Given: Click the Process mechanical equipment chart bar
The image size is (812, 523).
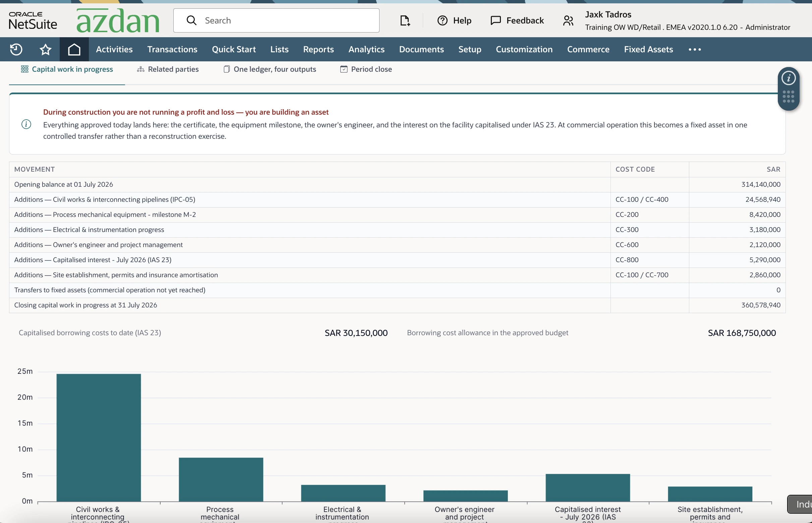Looking at the screenshot, I should click(221, 479).
